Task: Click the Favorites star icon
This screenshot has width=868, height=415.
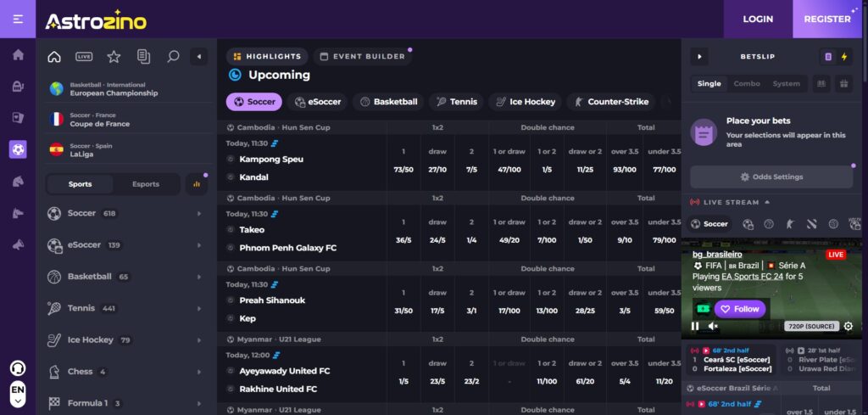Action: 114,57
